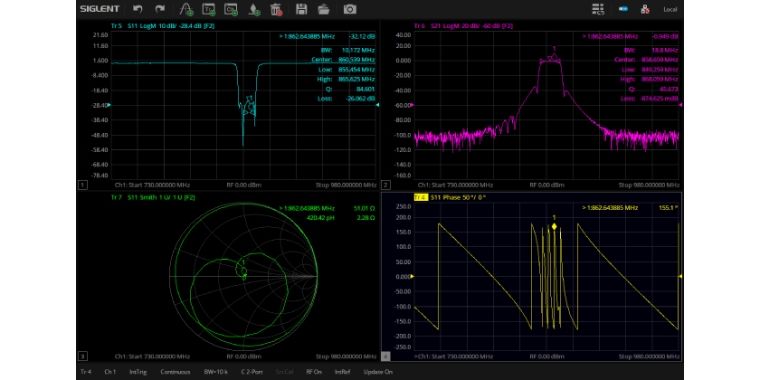Click the add channel window icon
Screen dimensions: 760x380
pos(231,9)
